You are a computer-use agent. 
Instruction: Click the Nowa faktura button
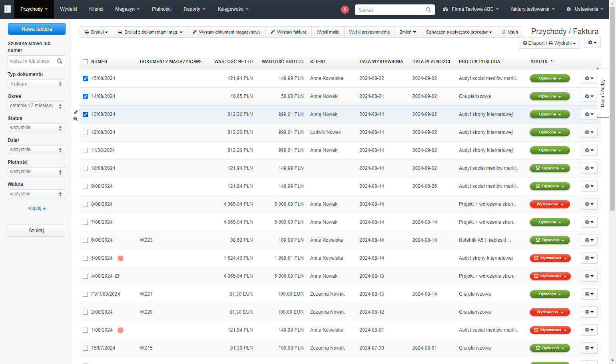click(x=37, y=29)
